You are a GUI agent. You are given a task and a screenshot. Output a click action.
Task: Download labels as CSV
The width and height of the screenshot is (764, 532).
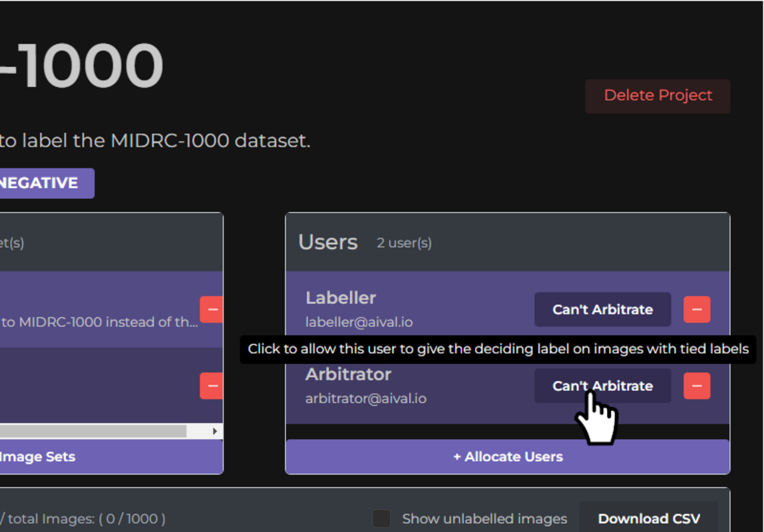(649, 519)
